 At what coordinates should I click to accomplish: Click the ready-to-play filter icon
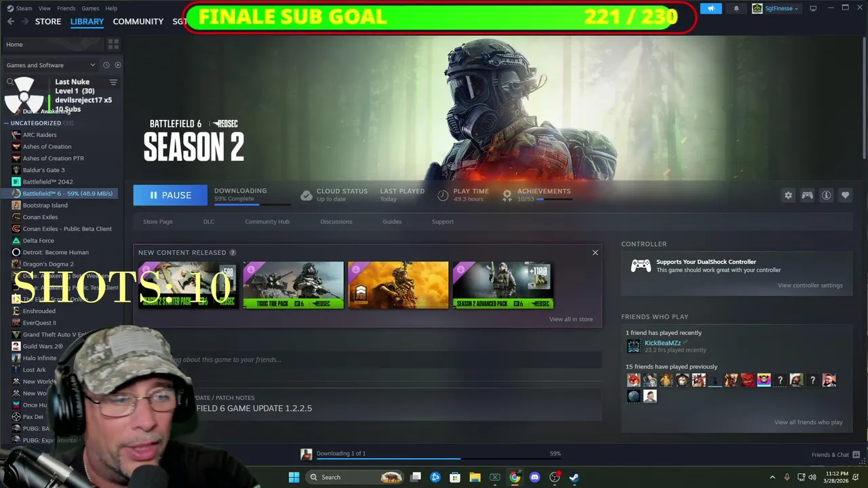(117, 65)
